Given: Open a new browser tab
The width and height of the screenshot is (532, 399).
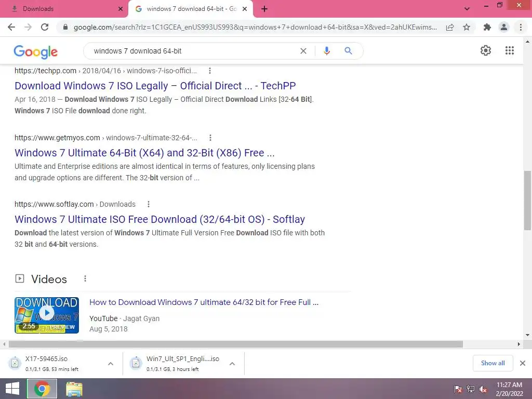Looking at the screenshot, I should point(264,9).
